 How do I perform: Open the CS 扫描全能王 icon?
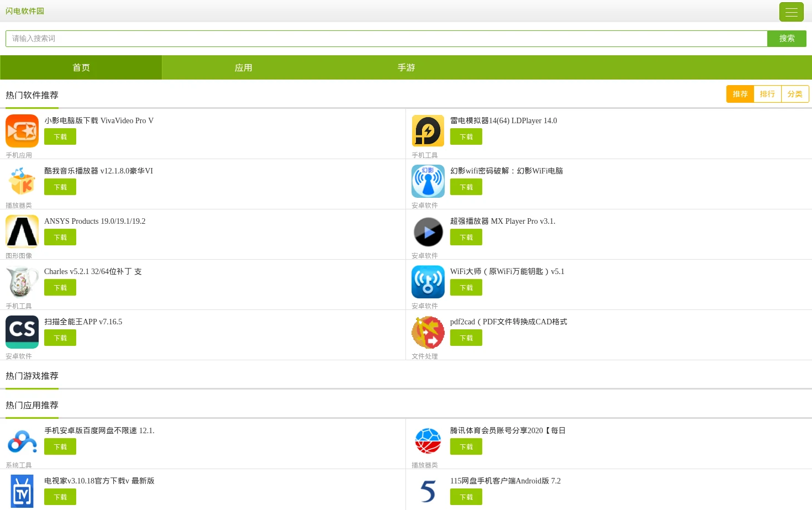click(x=22, y=332)
